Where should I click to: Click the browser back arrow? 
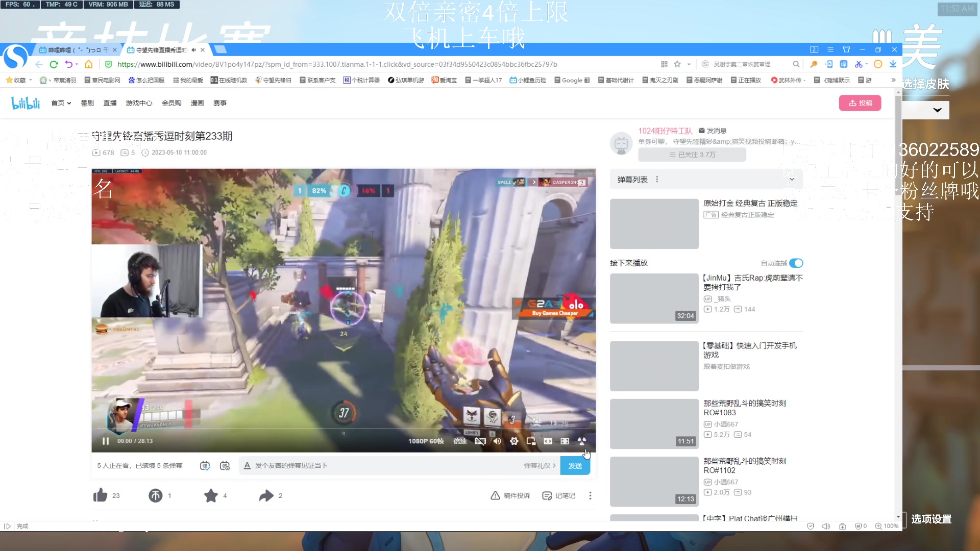tap(39, 64)
